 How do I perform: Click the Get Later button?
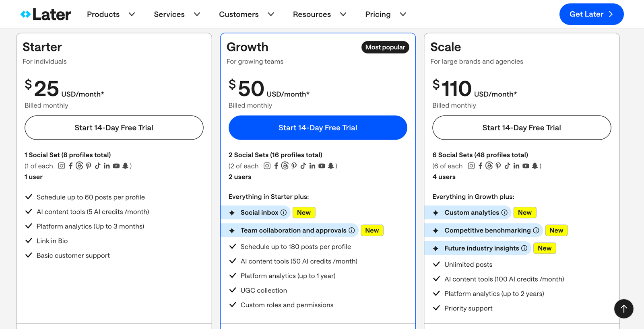click(591, 14)
